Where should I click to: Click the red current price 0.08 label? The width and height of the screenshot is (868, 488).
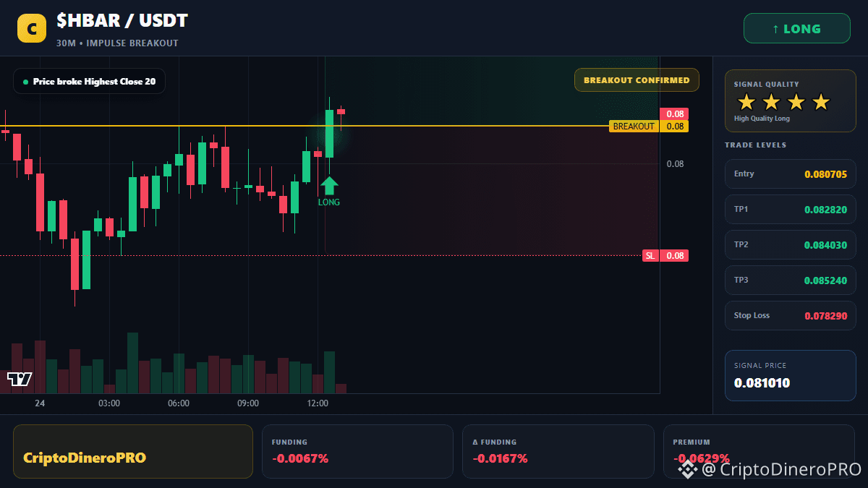click(675, 114)
